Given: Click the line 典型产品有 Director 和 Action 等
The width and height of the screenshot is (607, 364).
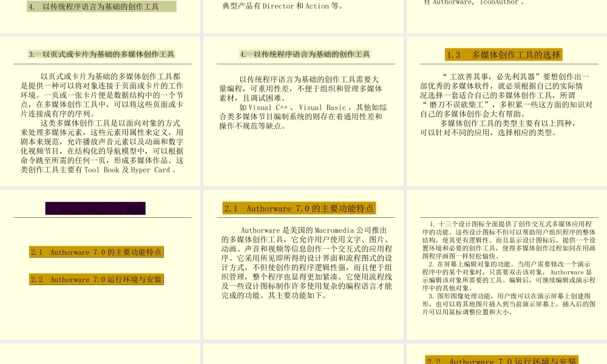Looking at the screenshot, I should click(x=283, y=6).
